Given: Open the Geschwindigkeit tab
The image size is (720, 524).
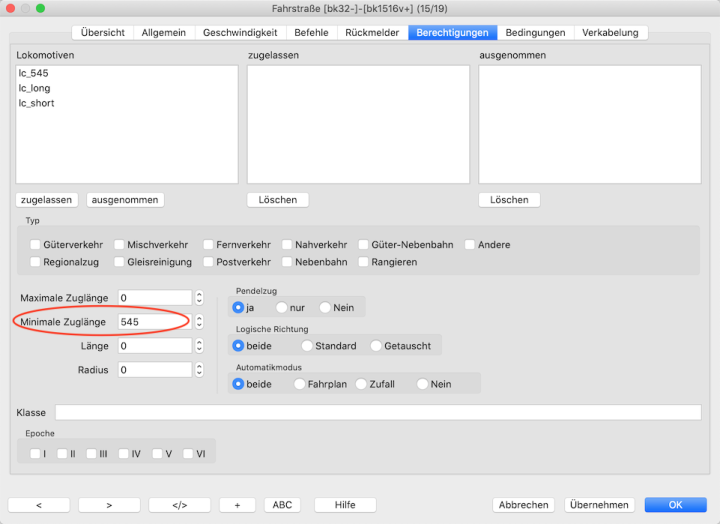Looking at the screenshot, I should click(240, 32).
